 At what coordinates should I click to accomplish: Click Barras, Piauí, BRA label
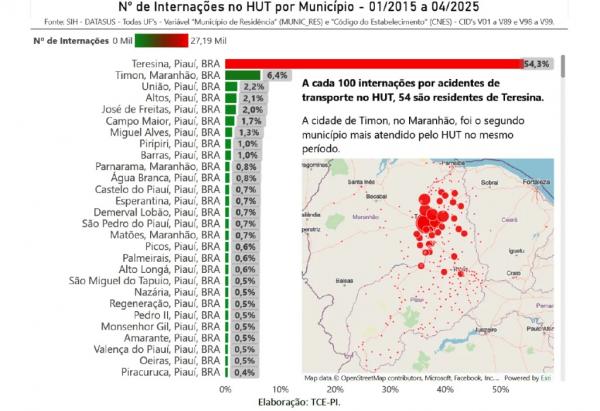180,155
